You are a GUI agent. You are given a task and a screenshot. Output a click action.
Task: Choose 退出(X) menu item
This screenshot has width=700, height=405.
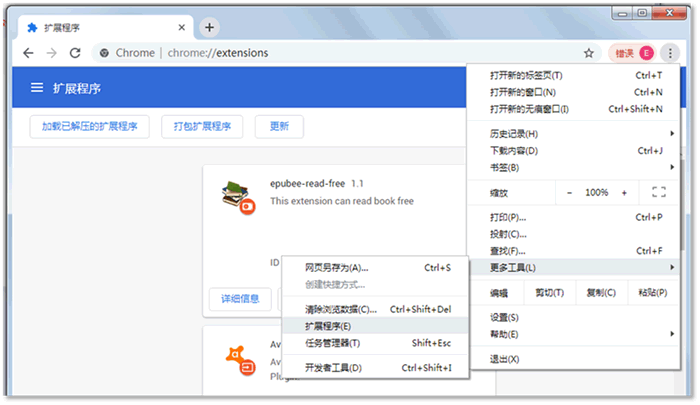(574, 359)
